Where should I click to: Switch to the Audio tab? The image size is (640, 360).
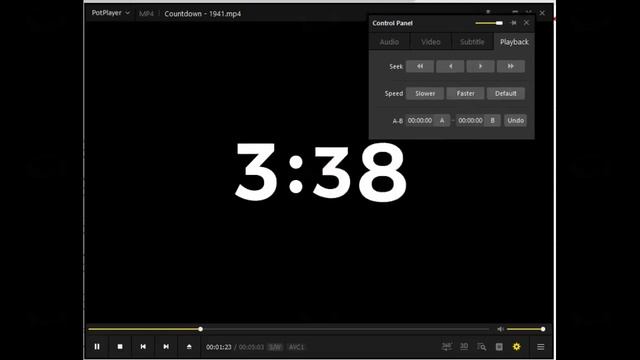tap(389, 42)
